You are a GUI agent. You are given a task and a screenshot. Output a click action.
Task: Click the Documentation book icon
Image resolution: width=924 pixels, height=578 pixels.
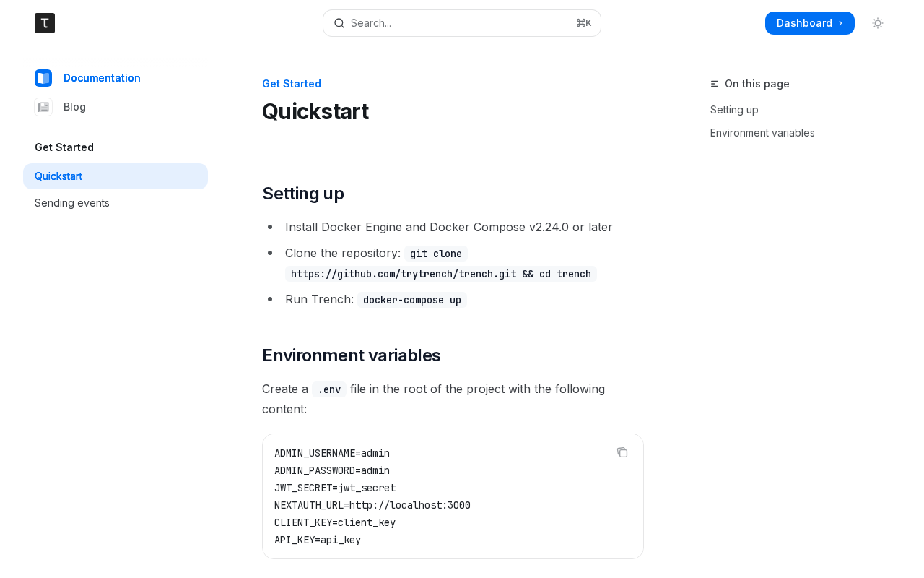coord(43,78)
